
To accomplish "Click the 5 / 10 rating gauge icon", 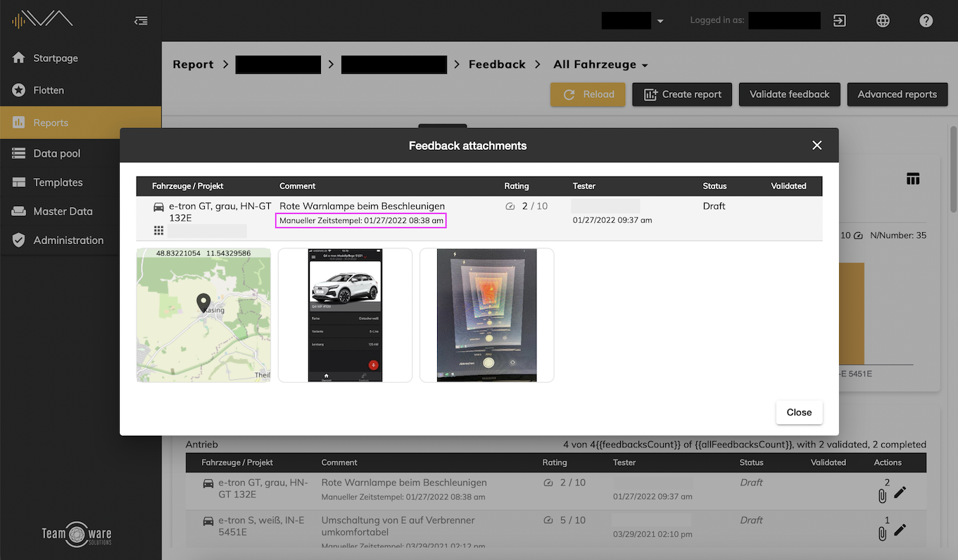I will pyautogui.click(x=548, y=521).
